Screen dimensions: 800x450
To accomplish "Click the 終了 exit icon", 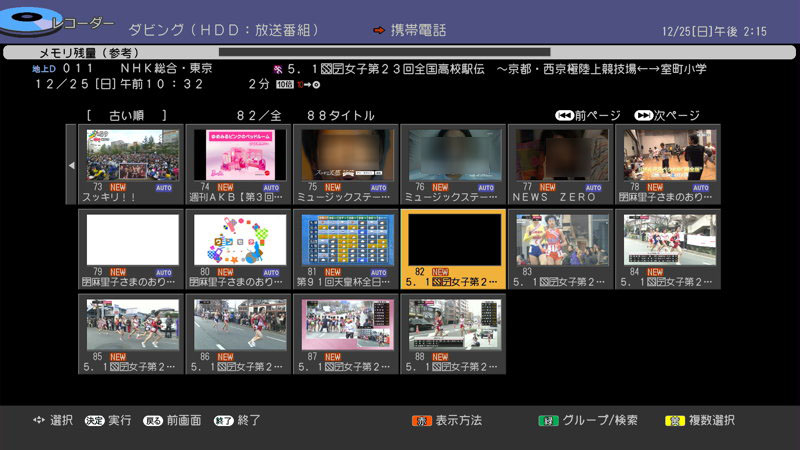I will pos(222,421).
